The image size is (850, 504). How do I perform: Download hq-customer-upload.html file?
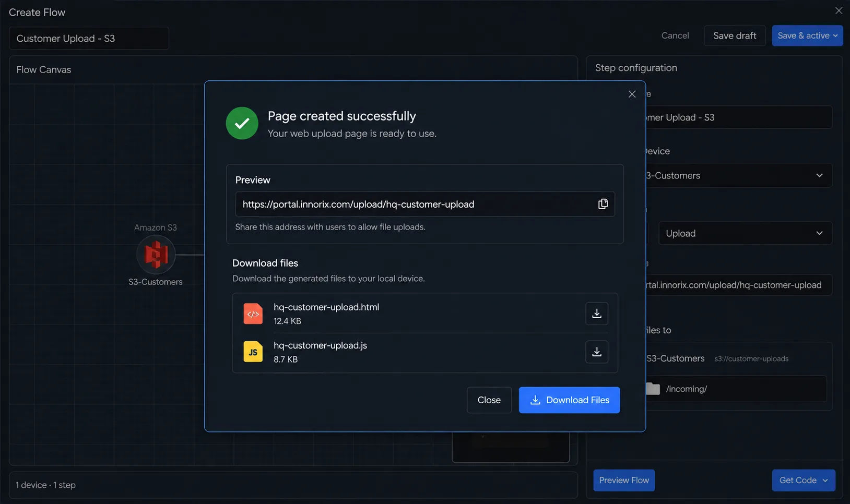point(597,314)
